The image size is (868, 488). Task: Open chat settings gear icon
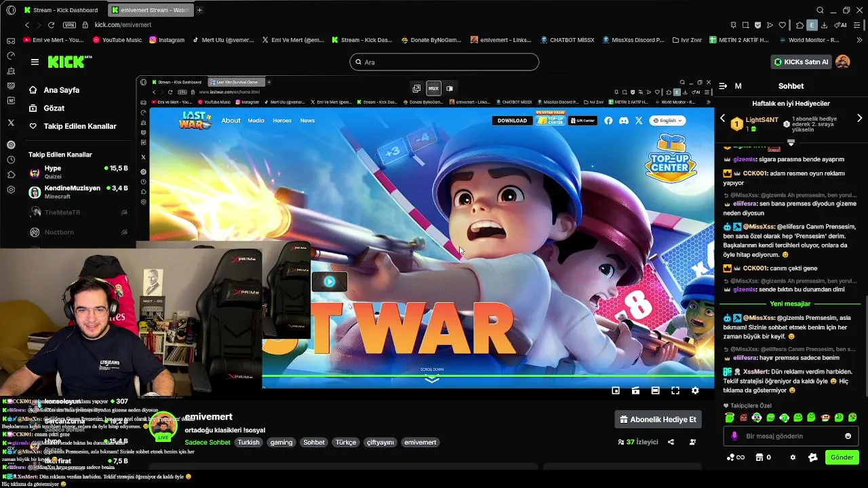(793, 457)
